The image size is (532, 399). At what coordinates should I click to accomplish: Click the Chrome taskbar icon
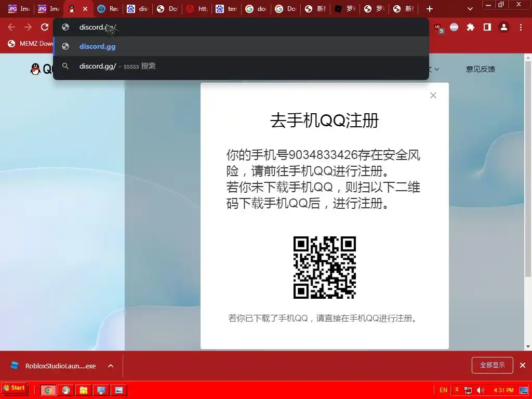click(48, 390)
